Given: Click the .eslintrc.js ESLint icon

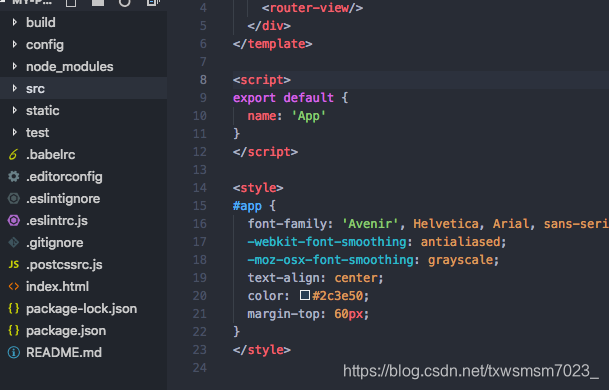Looking at the screenshot, I should [x=14, y=221].
